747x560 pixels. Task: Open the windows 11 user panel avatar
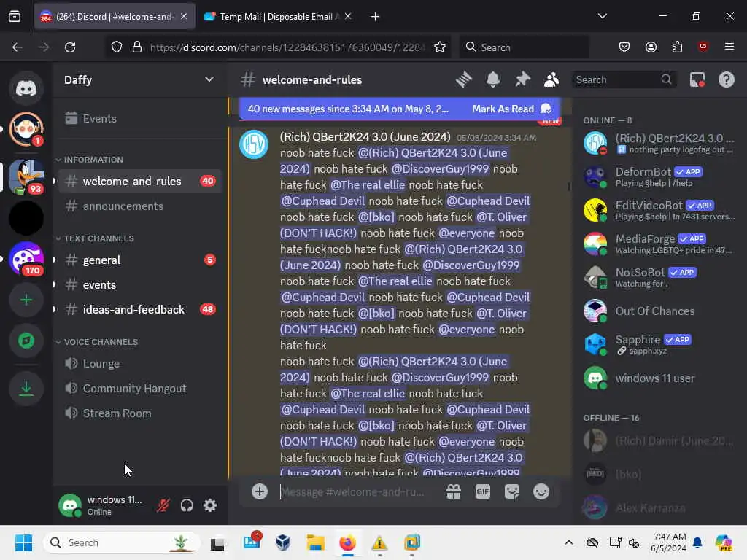70,505
